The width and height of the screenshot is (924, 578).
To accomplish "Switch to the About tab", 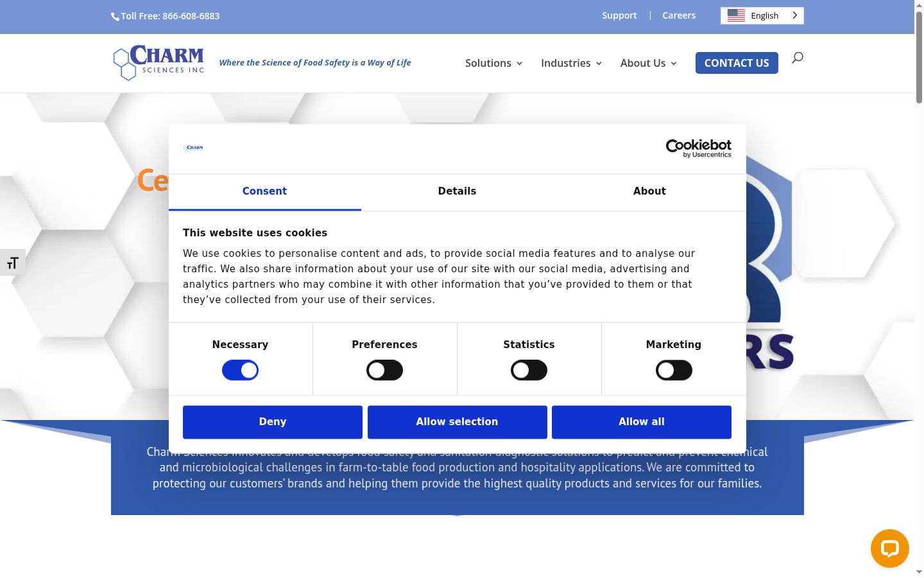I will coord(649,191).
